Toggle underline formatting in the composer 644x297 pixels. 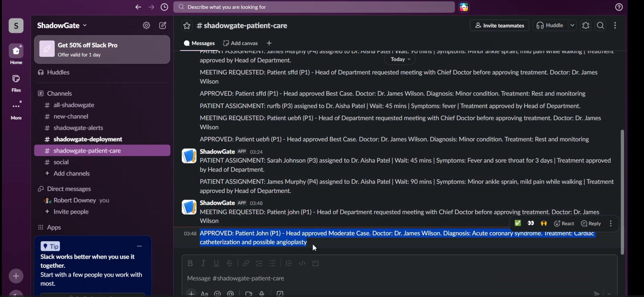216,264
